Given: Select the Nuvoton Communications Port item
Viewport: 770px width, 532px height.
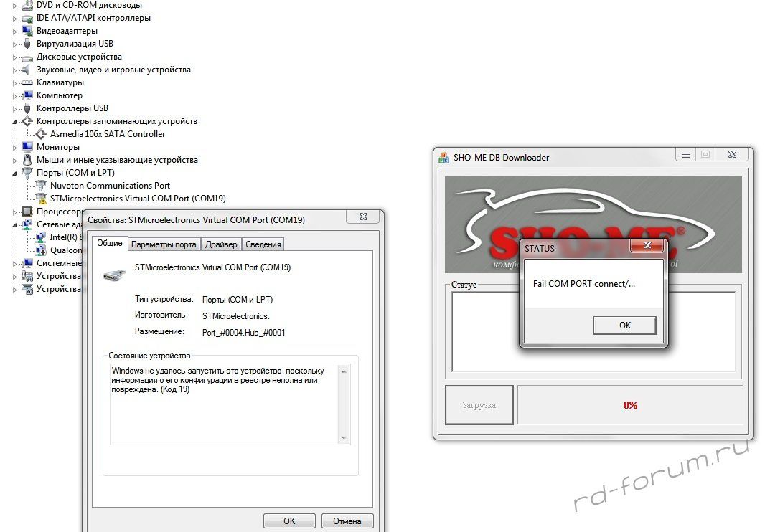Looking at the screenshot, I should point(110,186).
